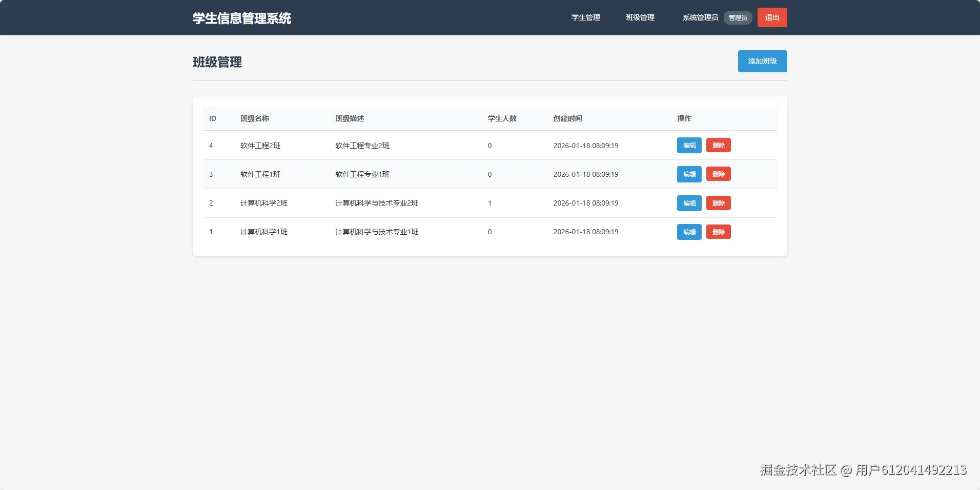Click the 学生人数 column header
The height and width of the screenshot is (490, 980).
[502, 118]
